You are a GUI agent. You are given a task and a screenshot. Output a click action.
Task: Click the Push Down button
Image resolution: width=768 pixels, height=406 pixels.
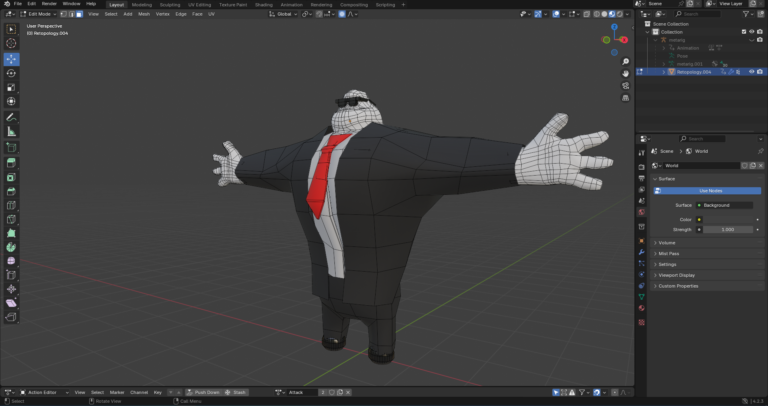(x=206, y=392)
